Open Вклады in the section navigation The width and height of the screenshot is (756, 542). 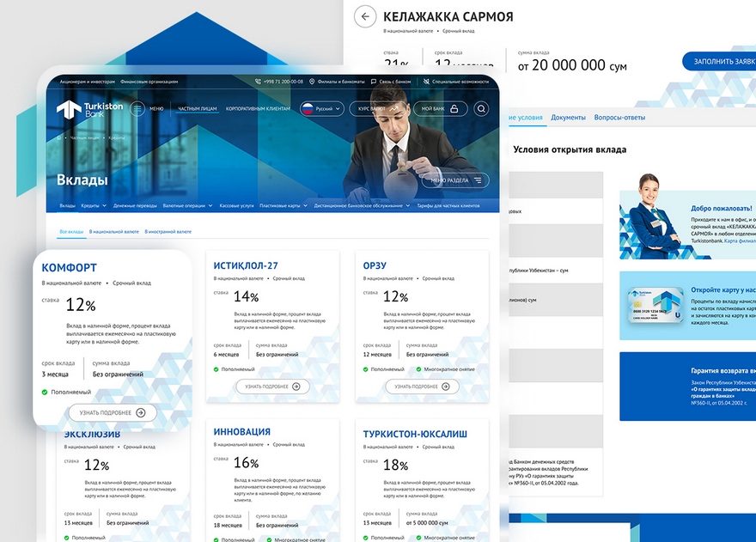68,206
